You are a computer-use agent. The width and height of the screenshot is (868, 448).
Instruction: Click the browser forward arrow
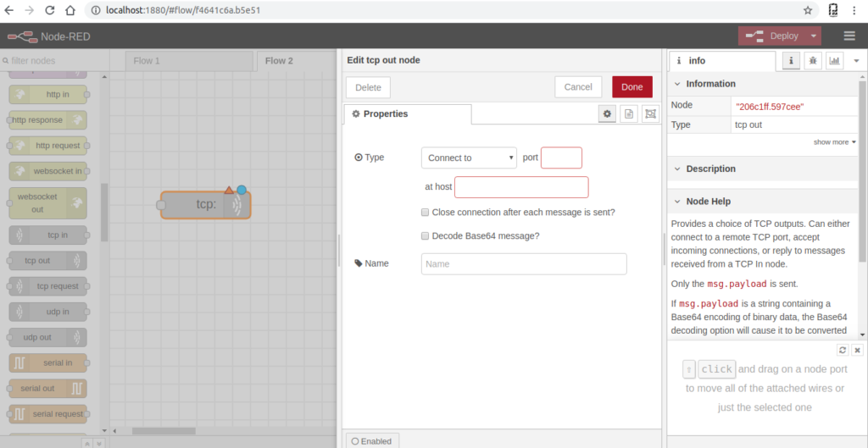click(x=30, y=10)
